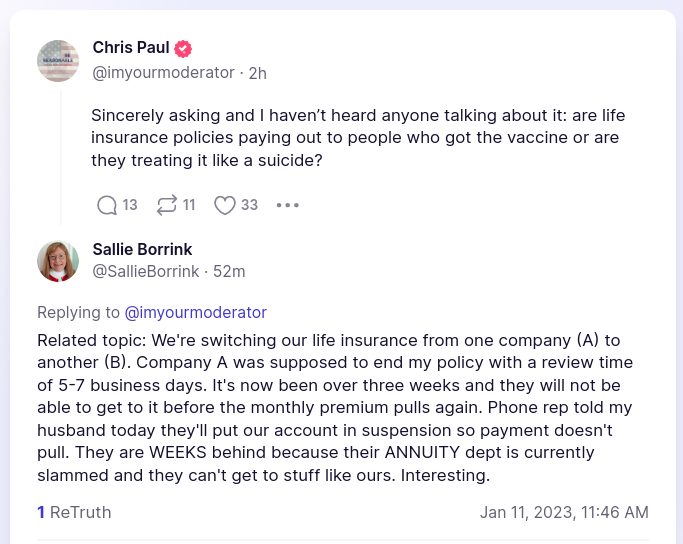Open the @SallieBorrink handle

point(146,271)
